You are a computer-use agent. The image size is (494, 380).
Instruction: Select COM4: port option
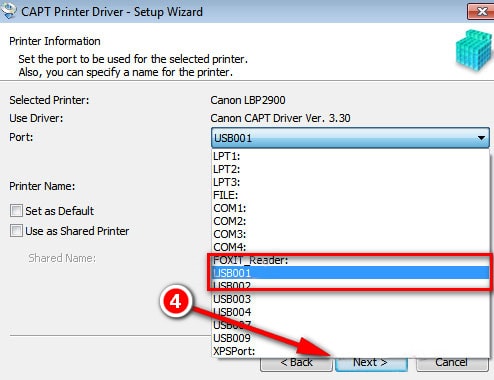pyautogui.click(x=350, y=247)
